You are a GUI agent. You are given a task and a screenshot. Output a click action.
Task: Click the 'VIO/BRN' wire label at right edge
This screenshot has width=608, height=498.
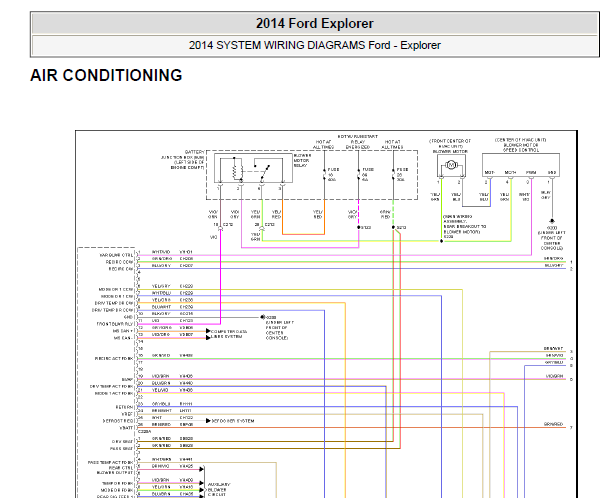[x=554, y=376]
